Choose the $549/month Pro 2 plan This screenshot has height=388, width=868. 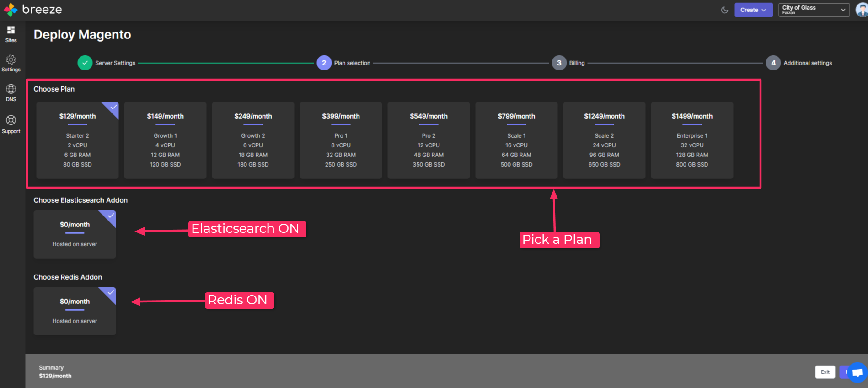click(429, 140)
